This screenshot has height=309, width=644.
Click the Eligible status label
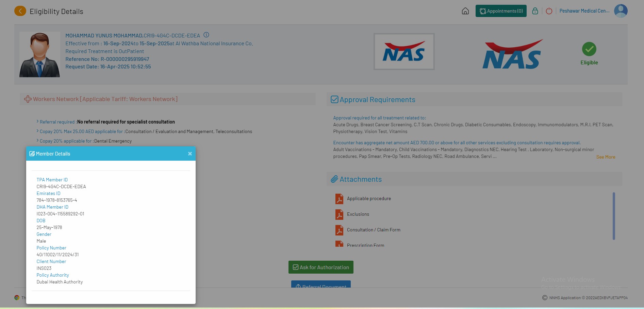(x=589, y=63)
